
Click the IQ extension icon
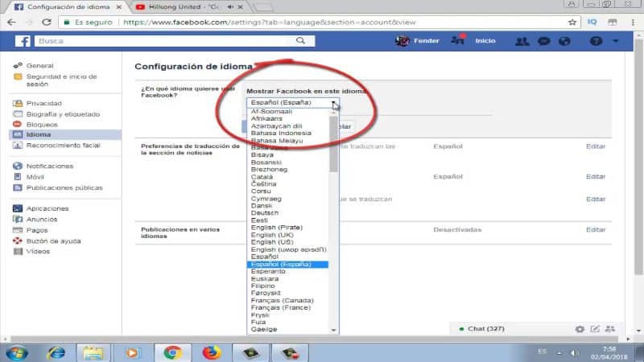pos(592,23)
